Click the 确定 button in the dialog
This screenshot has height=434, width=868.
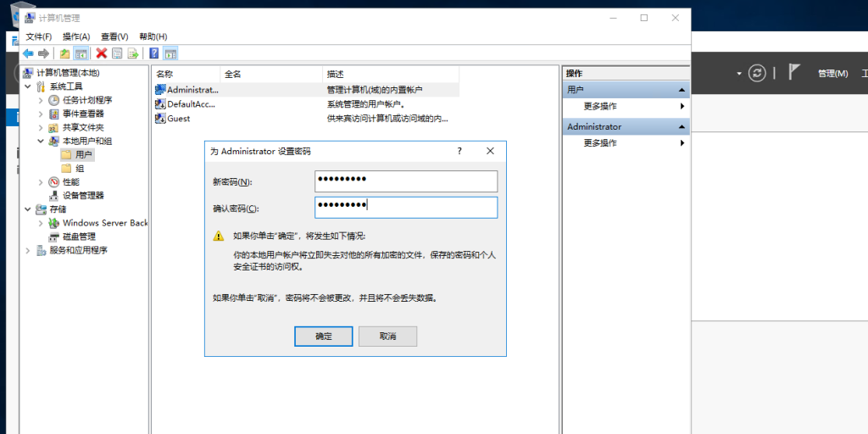tap(323, 337)
